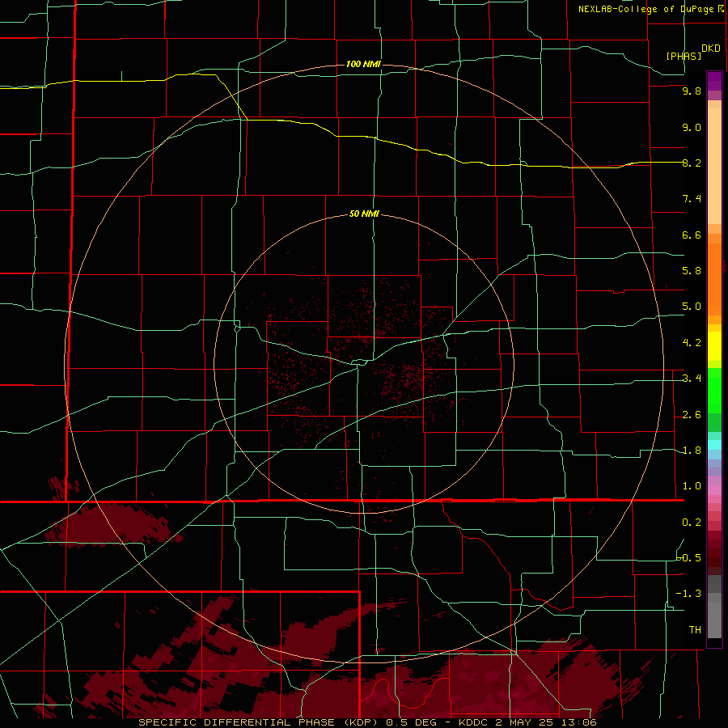The height and width of the screenshot is (728, 728).
Task: Click the 5.0 scale value
Action: tap(692, 307)
